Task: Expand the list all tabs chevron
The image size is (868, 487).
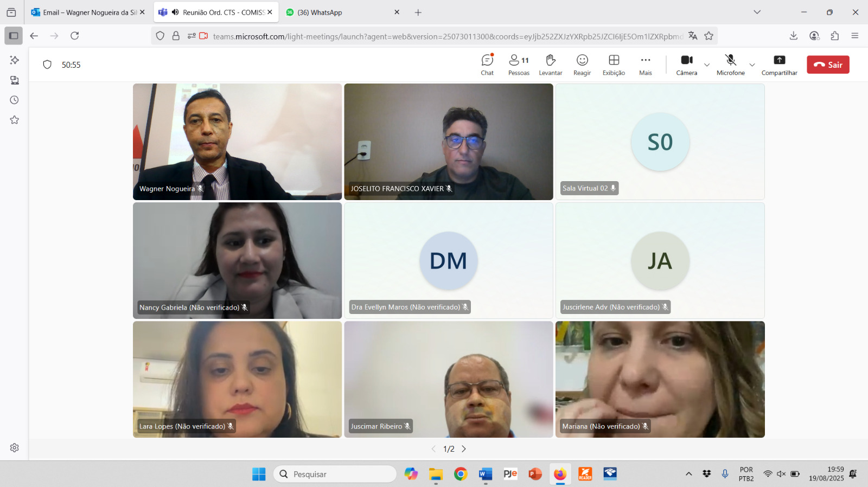Action: [x=757, y=12]
